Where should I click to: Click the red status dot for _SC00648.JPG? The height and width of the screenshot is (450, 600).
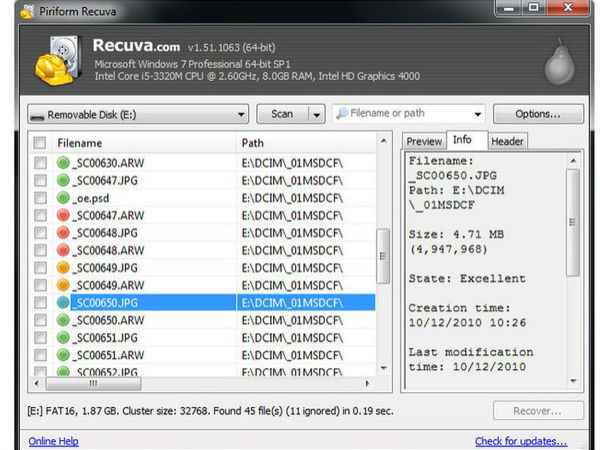pos(64,232)
